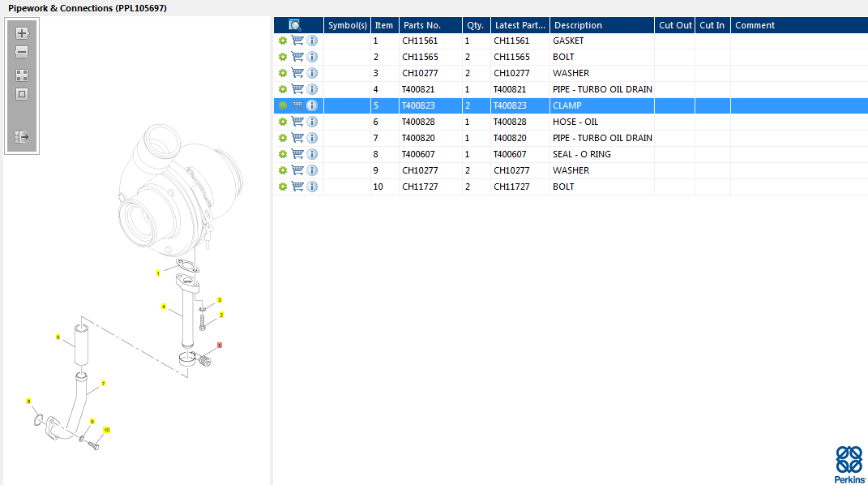Click callout 6 on the diagram

58,337
